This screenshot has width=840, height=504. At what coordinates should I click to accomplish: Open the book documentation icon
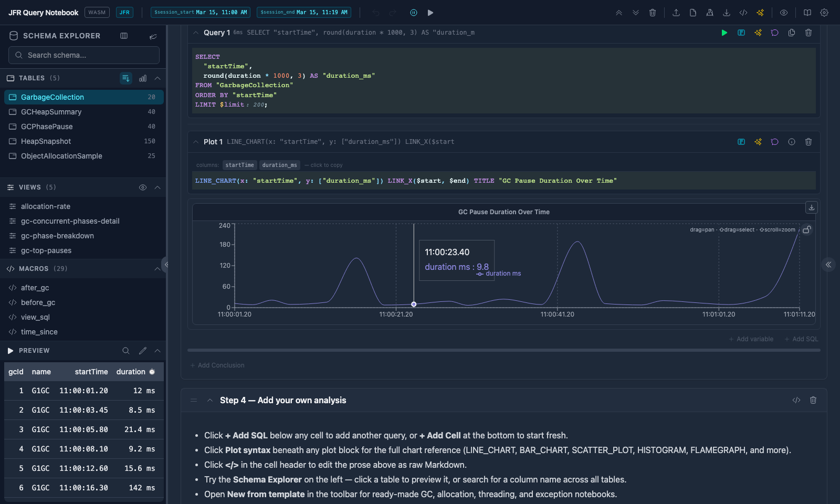tap(807, 13)
